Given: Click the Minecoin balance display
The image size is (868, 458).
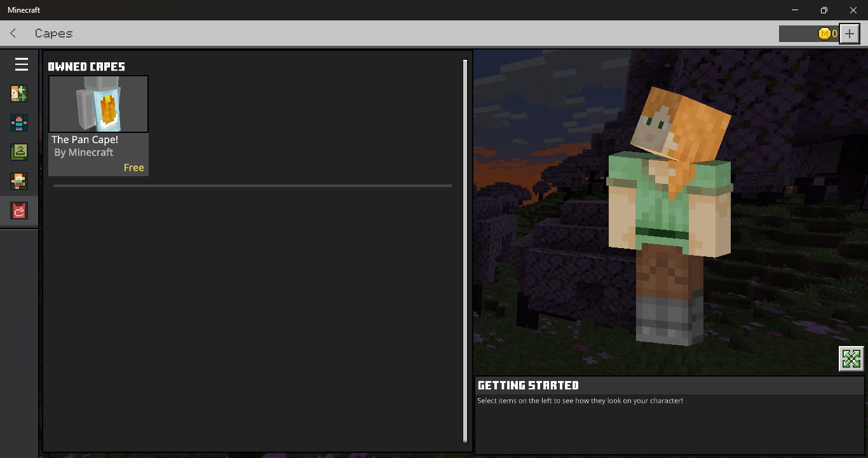Looking at the screenshot, I should pyautogui.click(x=809, y=34).
